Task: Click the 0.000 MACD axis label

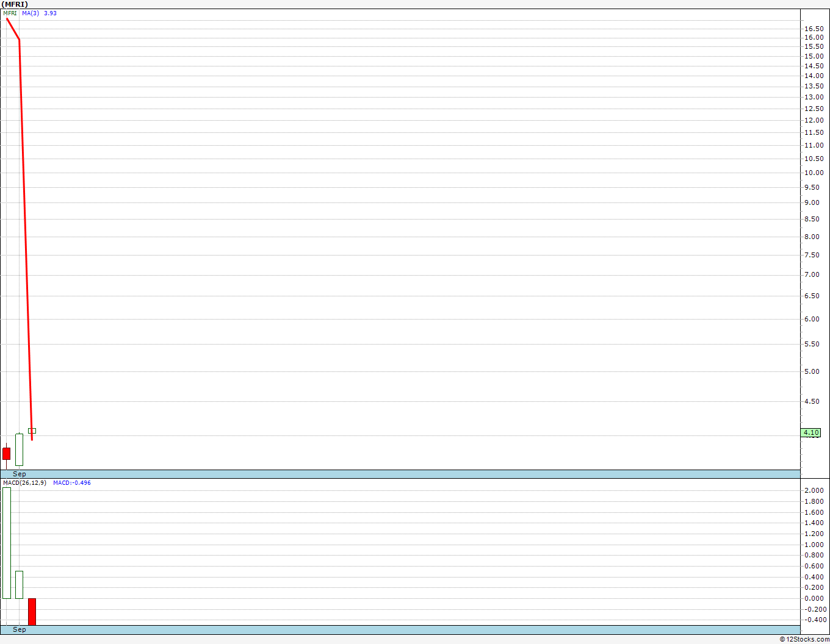Action: (814, 598)
